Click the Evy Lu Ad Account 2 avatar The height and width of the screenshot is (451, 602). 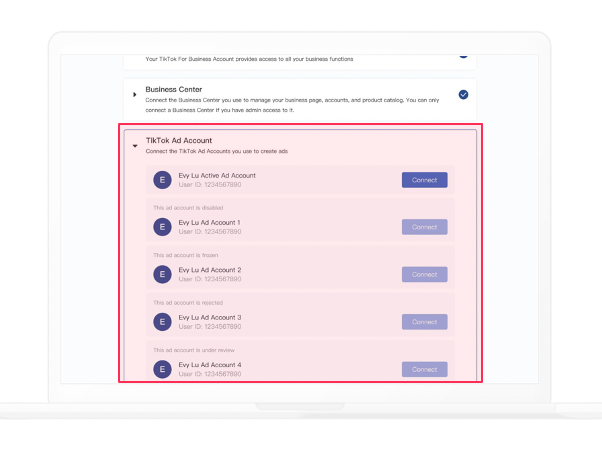coord(162,274)
